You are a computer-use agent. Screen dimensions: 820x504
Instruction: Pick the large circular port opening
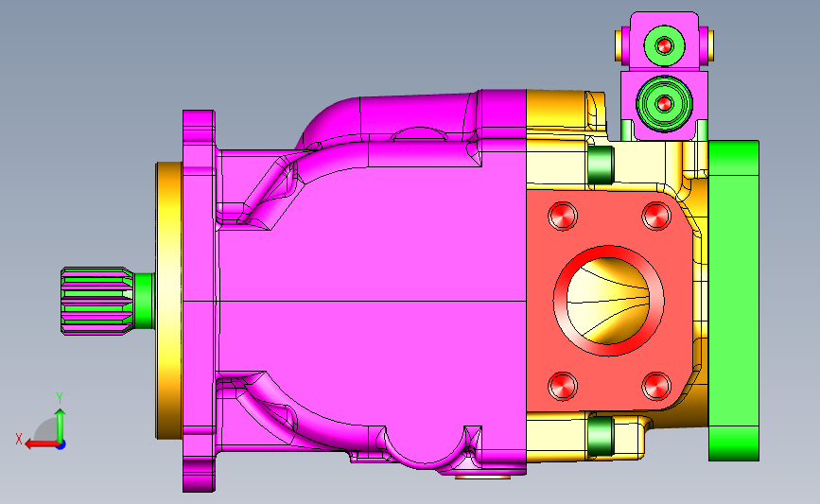(609, 301)
